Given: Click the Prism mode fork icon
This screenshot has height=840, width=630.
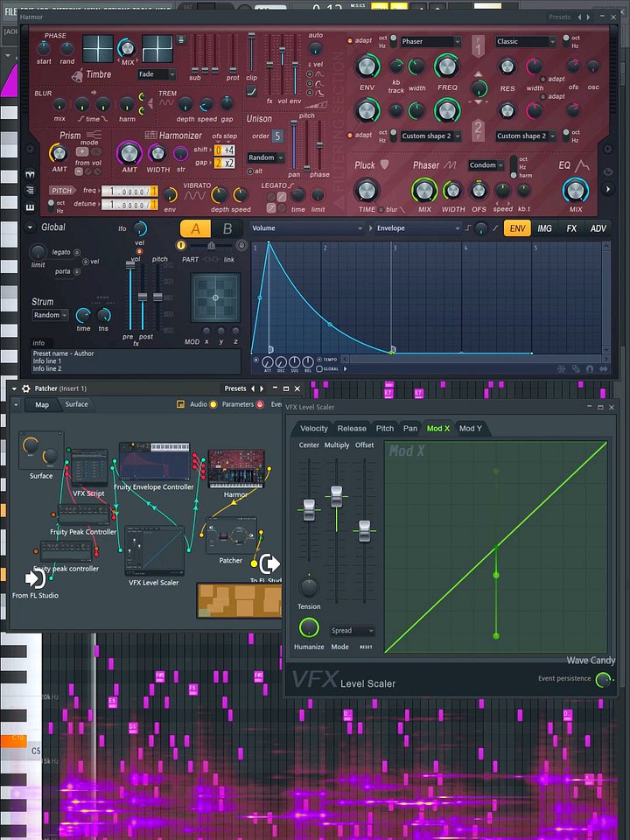Looking at the screenshot, I should click(x=94, y=135).
